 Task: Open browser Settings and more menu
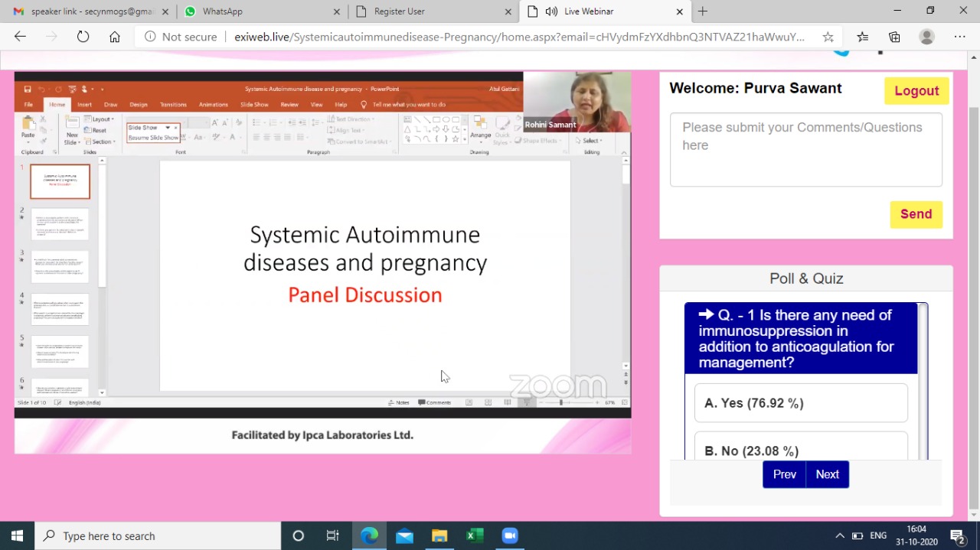point(959,37)
